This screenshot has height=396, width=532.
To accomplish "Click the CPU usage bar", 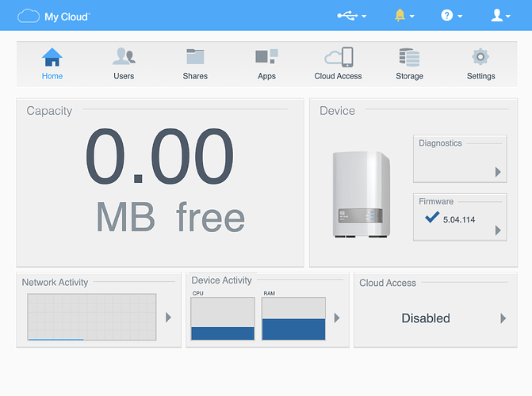I will point(223,318).
